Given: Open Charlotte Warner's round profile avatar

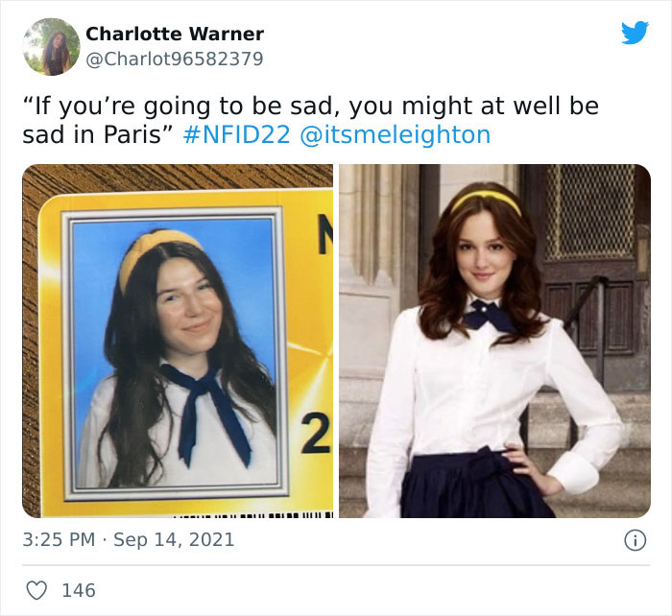Looking at the screenshot, I should (52, 47).
